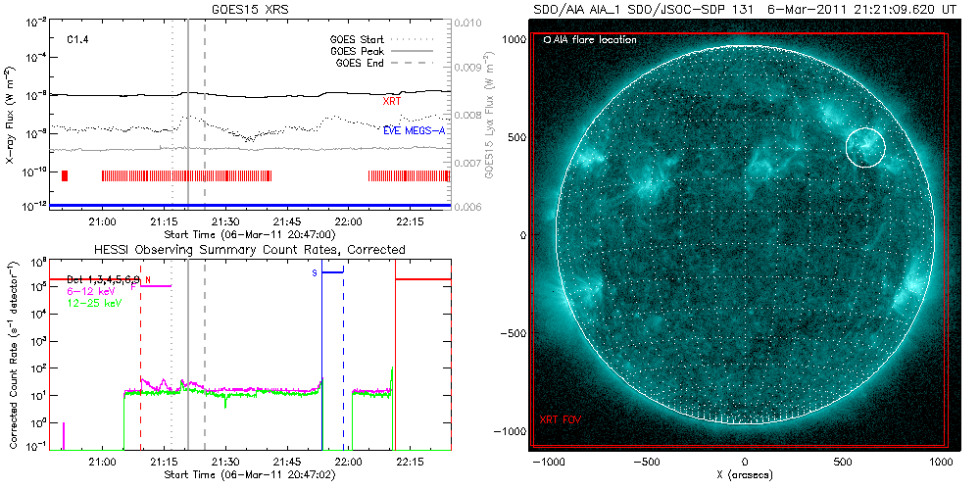Click the 'GOES15 XRS' plot title

253,8
